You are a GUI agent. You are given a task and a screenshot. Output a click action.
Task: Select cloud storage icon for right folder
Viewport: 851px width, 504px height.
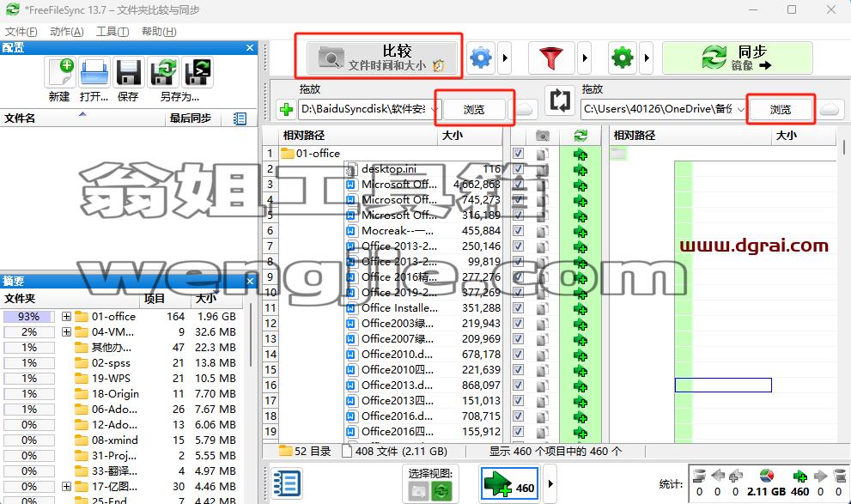pyautogui.click(x=830, y=109)
